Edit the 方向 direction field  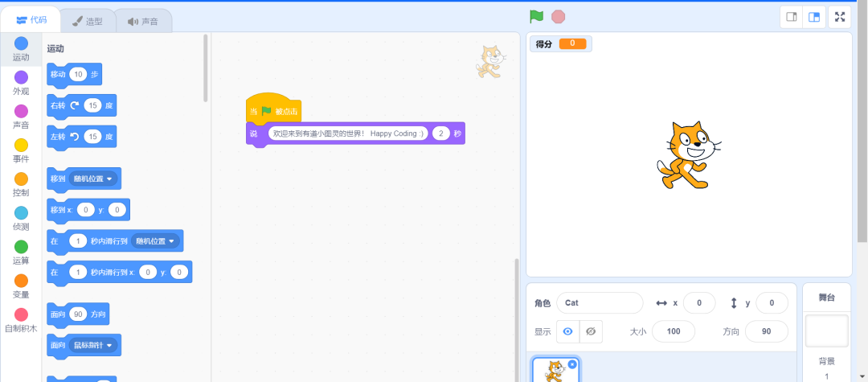[766, 331]
